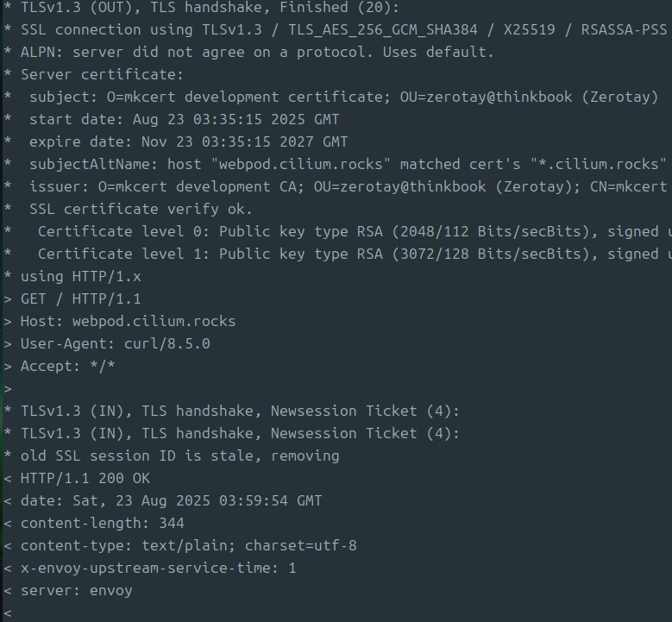The width and height of the screenshot is (672, 622).
Task: Click the "content-length: 344" header line
Action: click(x=102, y=523)
